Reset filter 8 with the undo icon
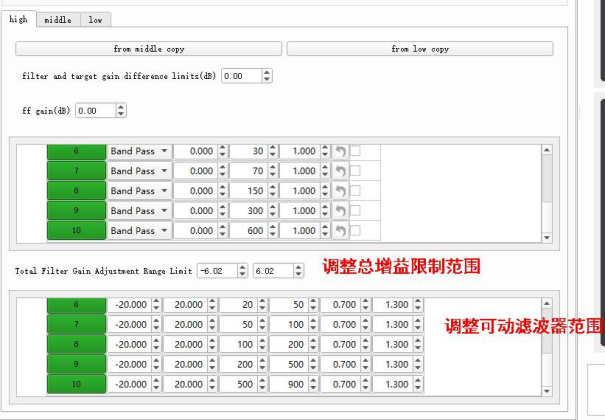This screenshot has width=605, height=420. pyautogui.click(x=340, y=191)
